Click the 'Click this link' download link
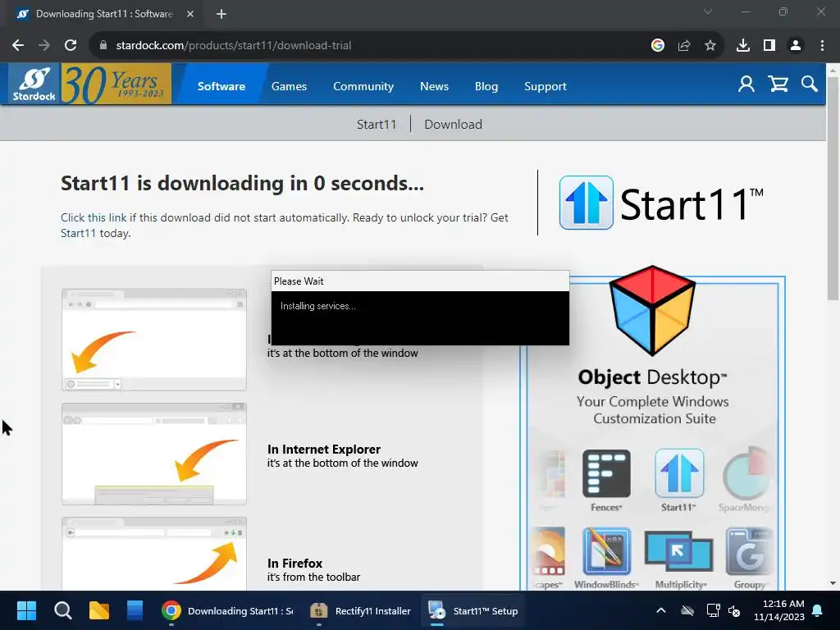Image resolution: width=840 pixels, height=630 pixels. [94, 217]
